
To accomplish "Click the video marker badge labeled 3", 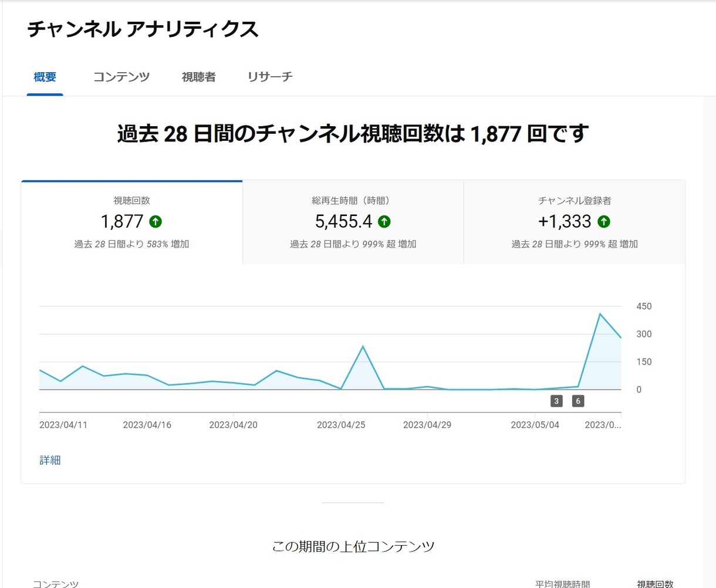I will click(x=556, y=401).
